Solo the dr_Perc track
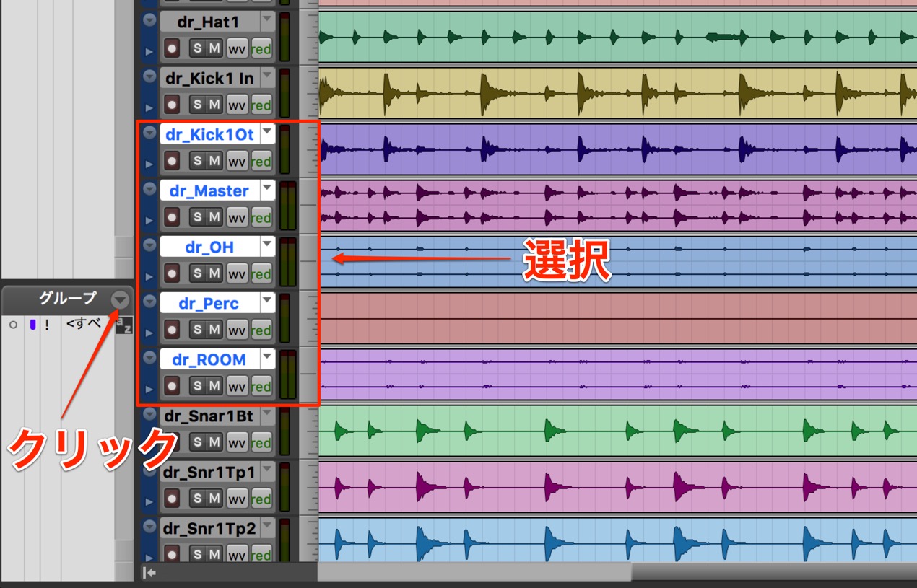The width and height of the screenshot is (917, 588). click(x=197, y=330)
